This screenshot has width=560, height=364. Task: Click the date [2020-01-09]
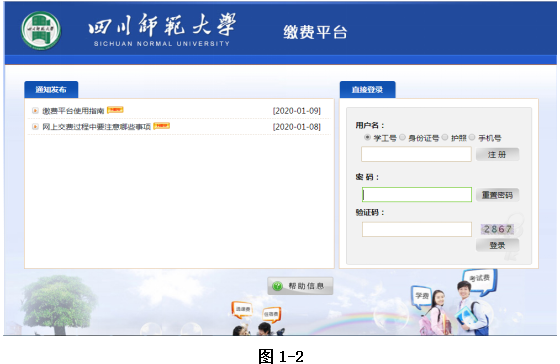tap(297, 111)
